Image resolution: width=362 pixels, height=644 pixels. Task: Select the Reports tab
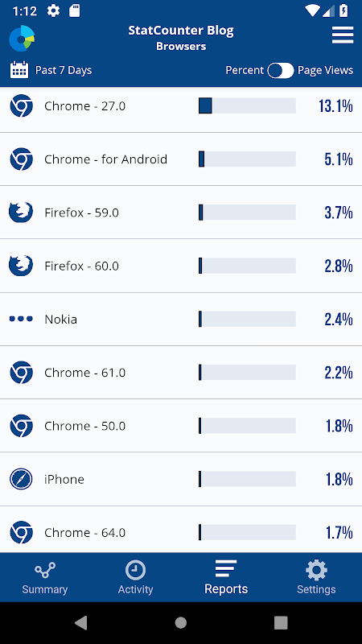(x=226, y=577)
